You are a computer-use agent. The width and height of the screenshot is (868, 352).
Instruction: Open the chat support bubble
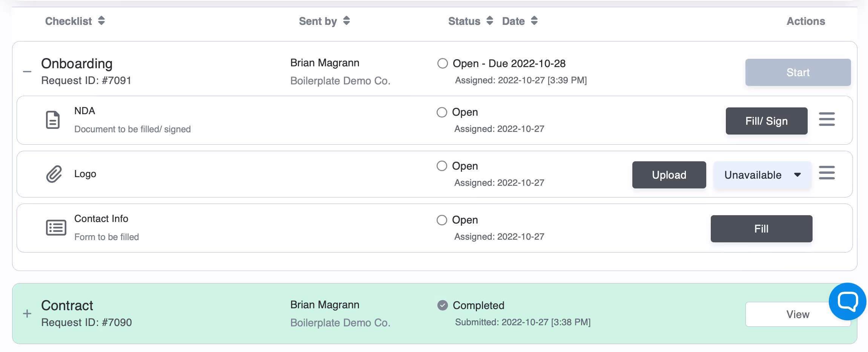coord(847,301)
